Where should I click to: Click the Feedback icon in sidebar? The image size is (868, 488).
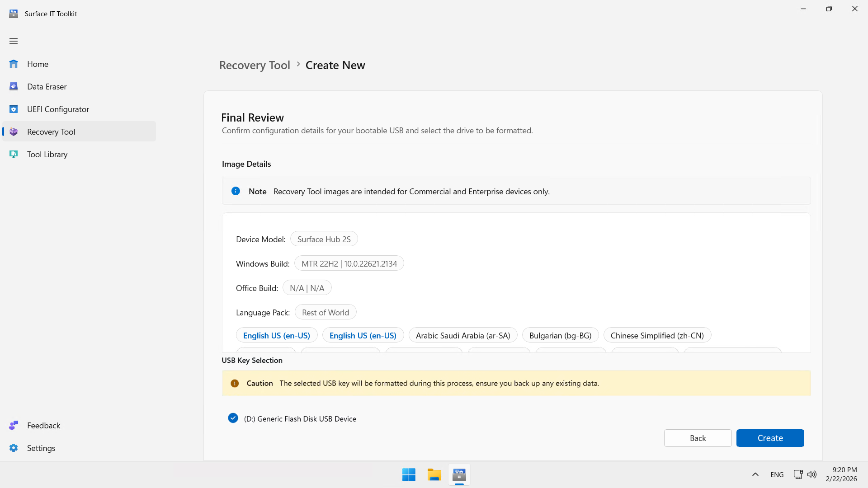point(14,426)
